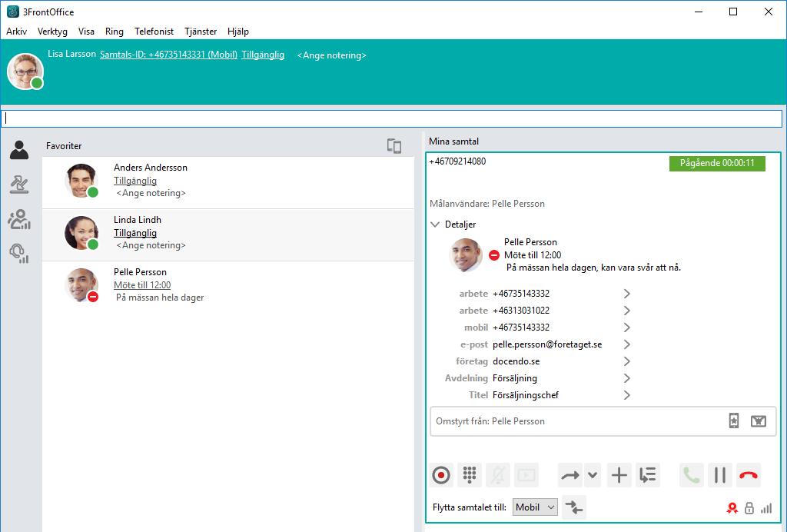This screenshot has height=532, width=787.
Task: Click the header Ange notering field
Action: pos(332,55)
